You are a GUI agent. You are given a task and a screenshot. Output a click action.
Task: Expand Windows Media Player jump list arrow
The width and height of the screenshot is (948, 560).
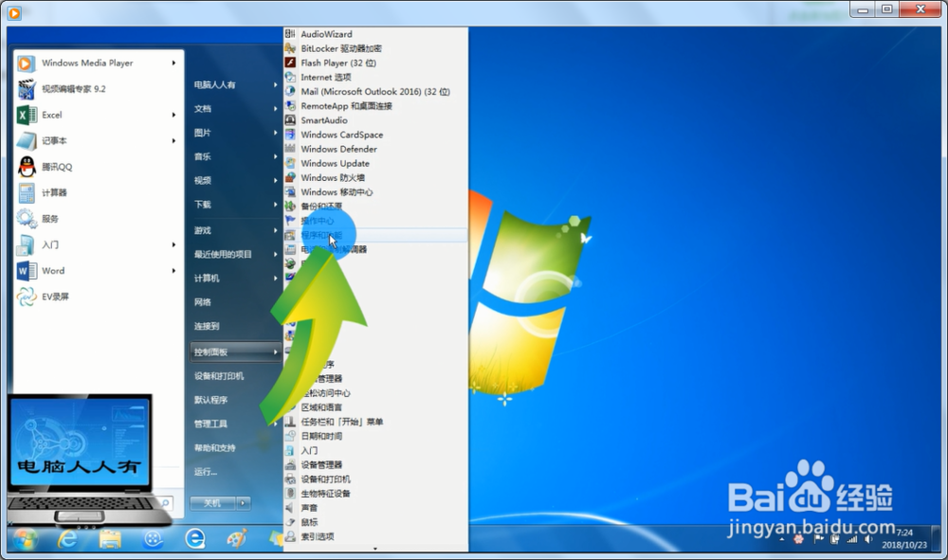(173, 63)
